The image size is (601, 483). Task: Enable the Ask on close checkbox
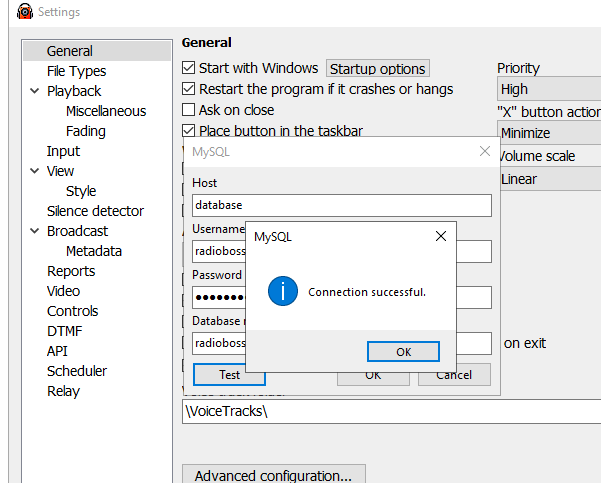point(189,110)
